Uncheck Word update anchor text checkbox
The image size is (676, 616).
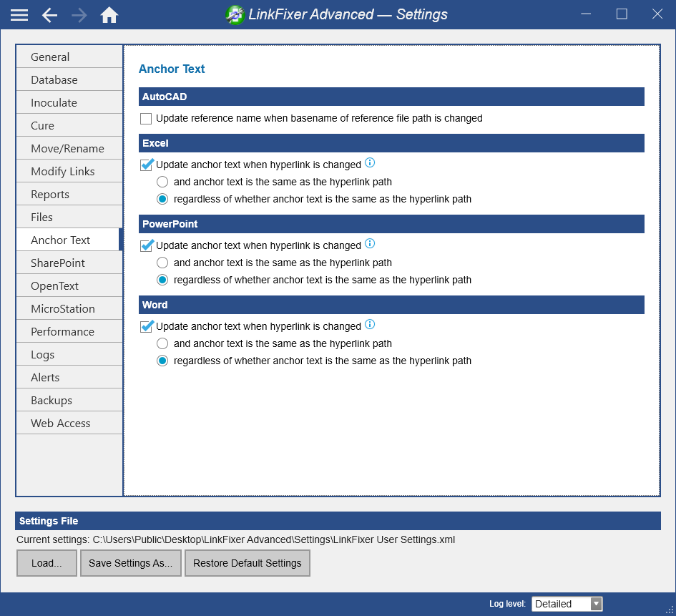coord(146,326)
